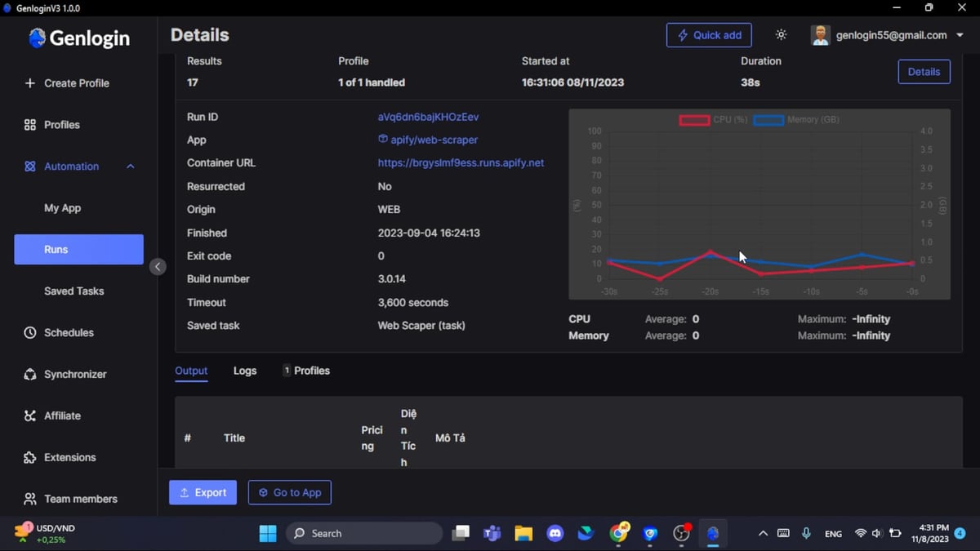Click the Mô Tả column header
Viewport: 980px width, 551px height.
tap(450, 438)
